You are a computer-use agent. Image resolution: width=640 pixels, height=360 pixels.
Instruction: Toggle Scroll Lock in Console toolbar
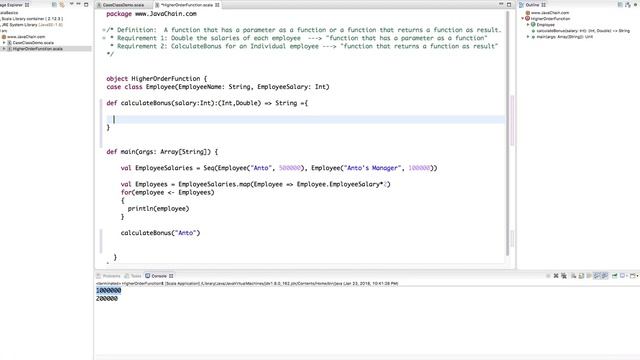[x=581, y=276]
